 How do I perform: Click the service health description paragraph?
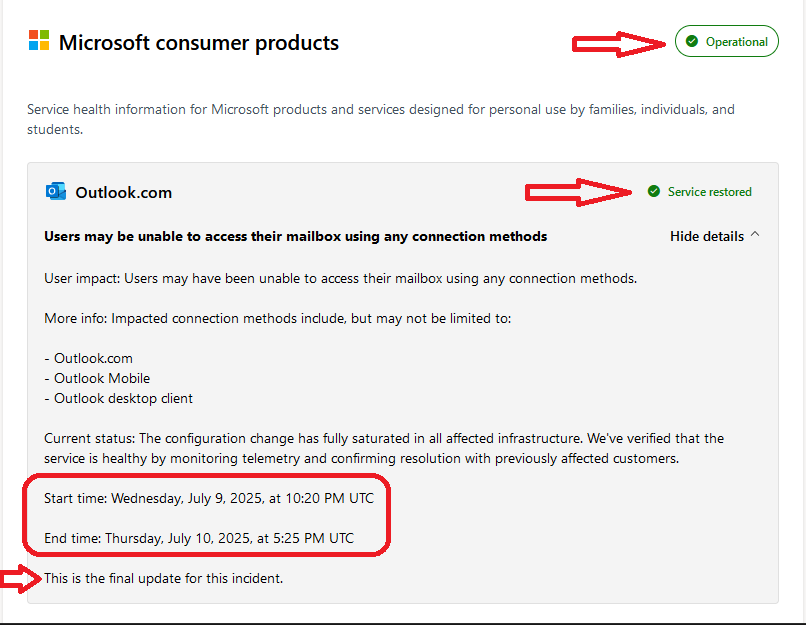point(381,119)
